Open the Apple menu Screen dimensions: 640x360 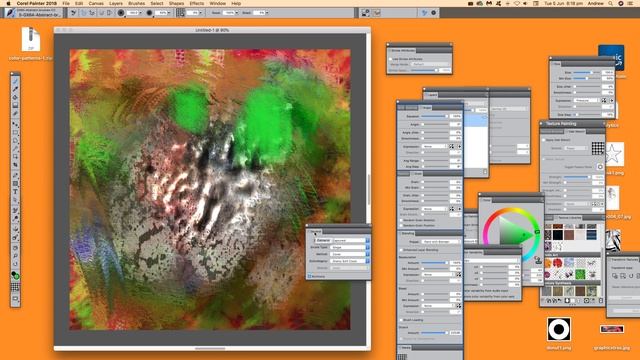pyautogui.click(x=8, y=3)
